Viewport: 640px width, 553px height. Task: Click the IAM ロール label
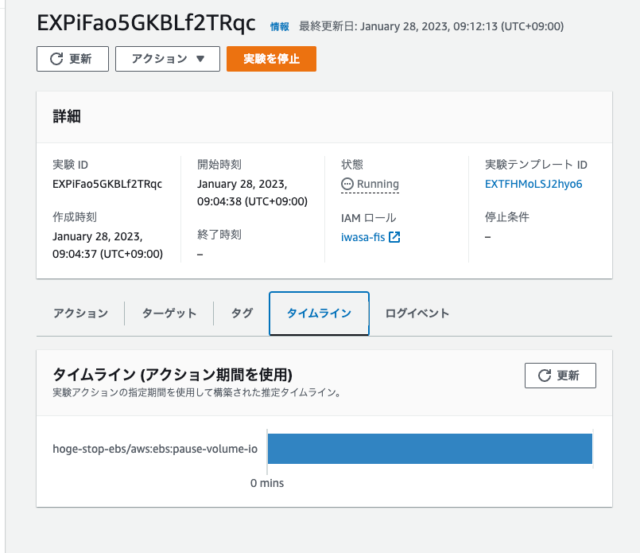(369, 218)
